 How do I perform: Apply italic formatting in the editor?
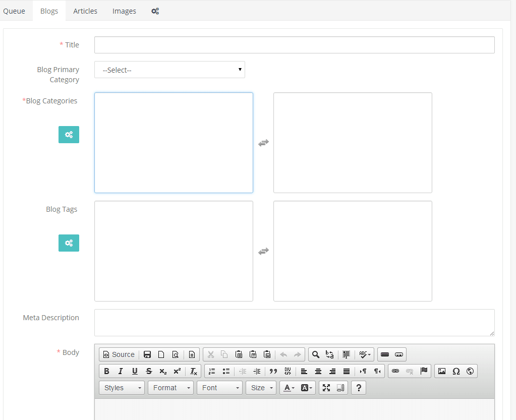(121, 371)
